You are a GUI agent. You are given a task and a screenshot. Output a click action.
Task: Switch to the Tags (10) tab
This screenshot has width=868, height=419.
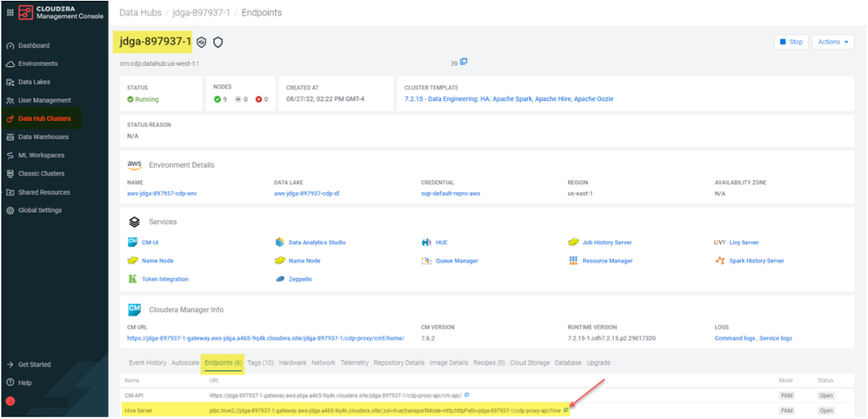pos(260,362)
